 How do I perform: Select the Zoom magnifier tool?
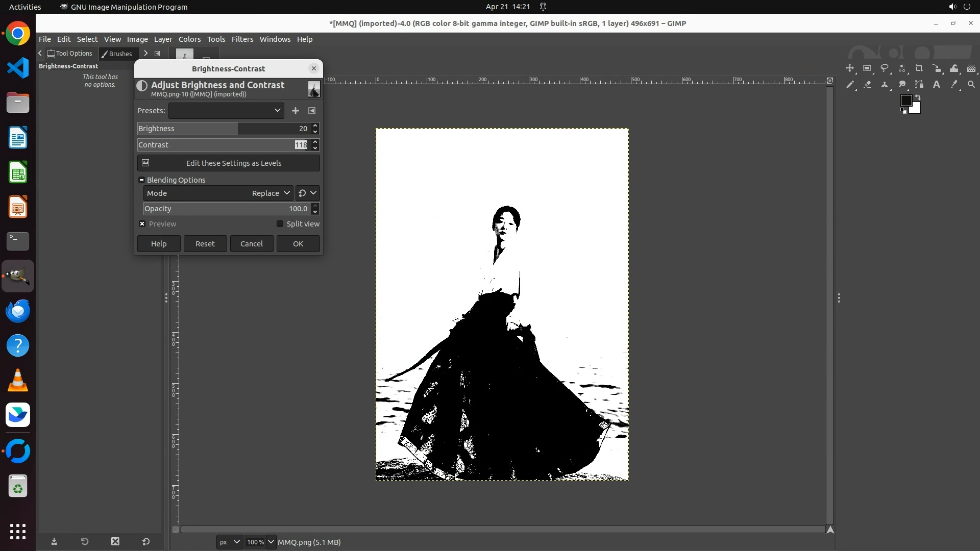[971, 85]
